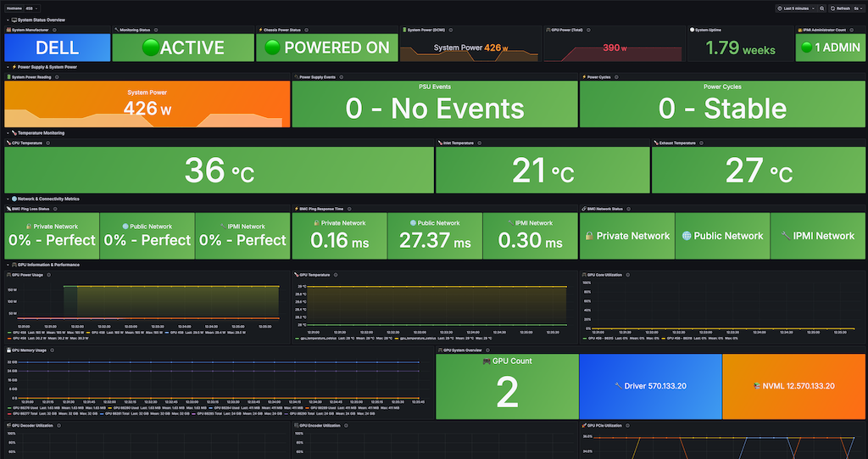Click the DELL manufacturer stat tile
The height and width of the screenshot is (459, 868).
pos(58,48)
